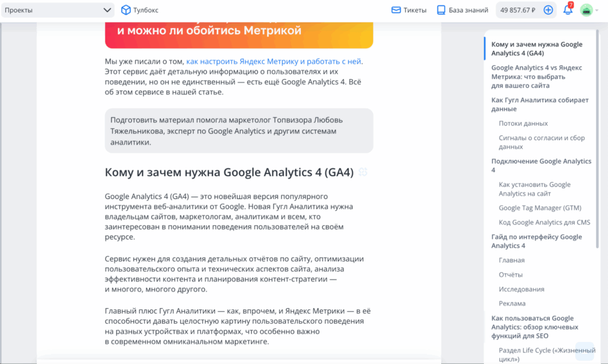Image resolution: width=608 pixels, height=364 pixels.
Task: Select 'Потоки данных' in contents
Action: [x=523, y=124]
